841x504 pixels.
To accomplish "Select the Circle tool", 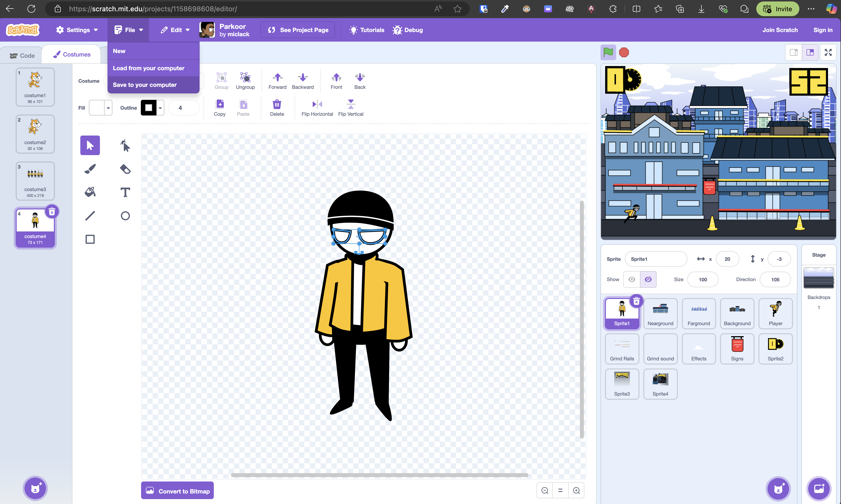I will tap(125, 216).
